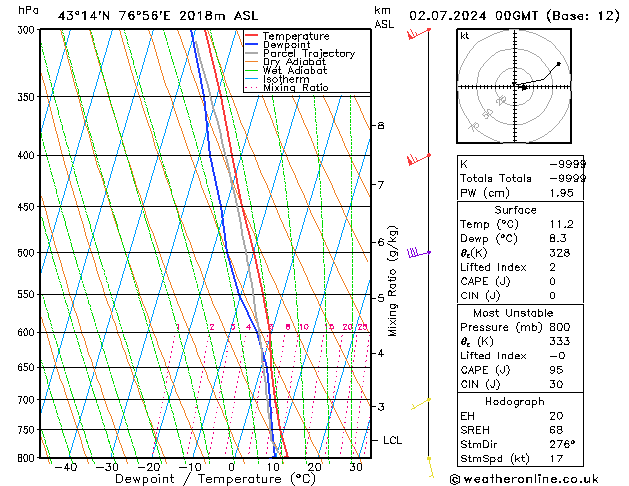This screenshot has width=629, height=486.
Task: Click the 300 pressure level label
Action: 28,30
